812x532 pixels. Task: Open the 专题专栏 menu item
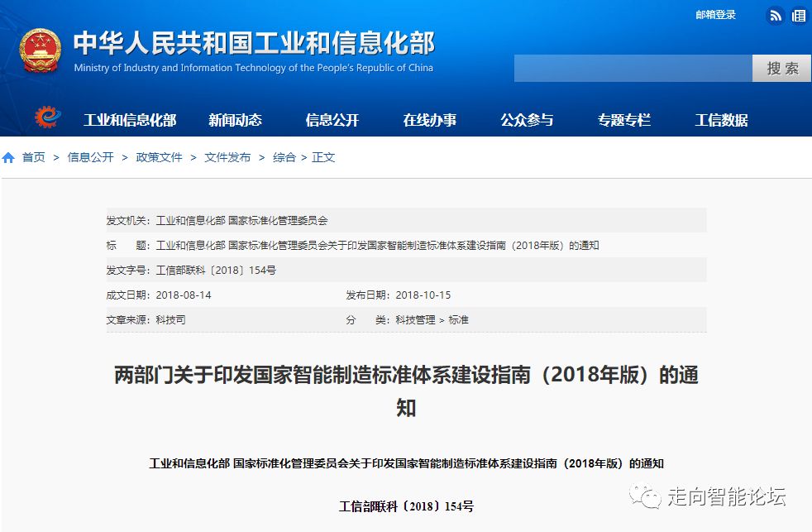pyautogui.click(x=624, y=120)
